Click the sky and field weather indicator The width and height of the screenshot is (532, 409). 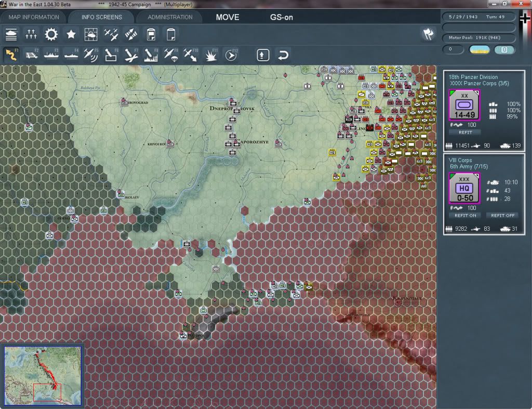pyautogui.click(x=479, y=49)
